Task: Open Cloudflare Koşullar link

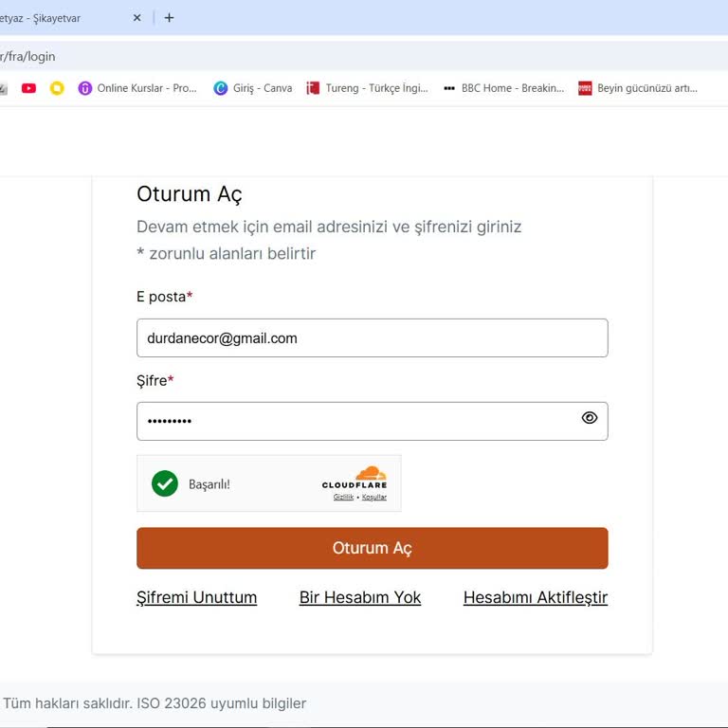Action: tap(374, 498)
